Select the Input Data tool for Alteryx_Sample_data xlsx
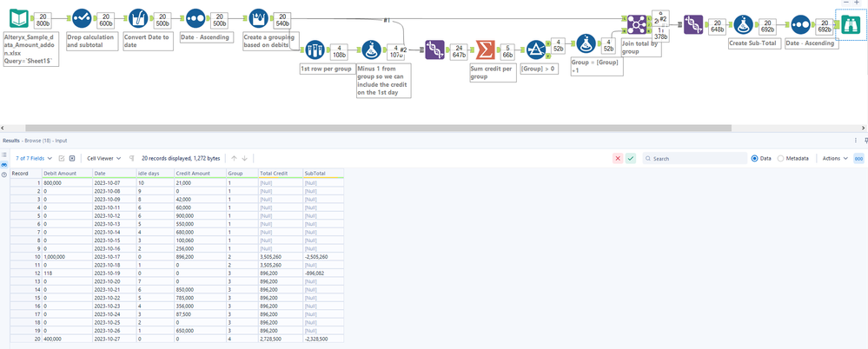The image size is (868, 349). coord(19,19)
